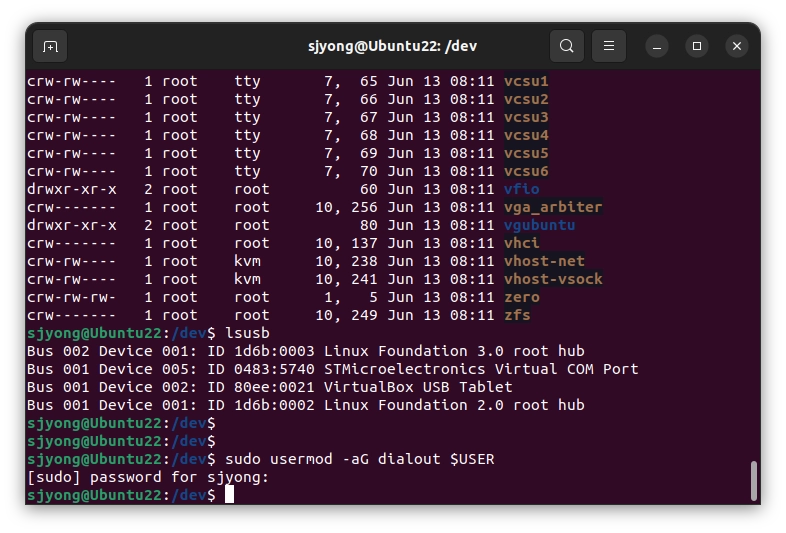This screenshot has height=533, width=786.
Task: Click the vcsu5 device name
Action: [x=526, y=153]
